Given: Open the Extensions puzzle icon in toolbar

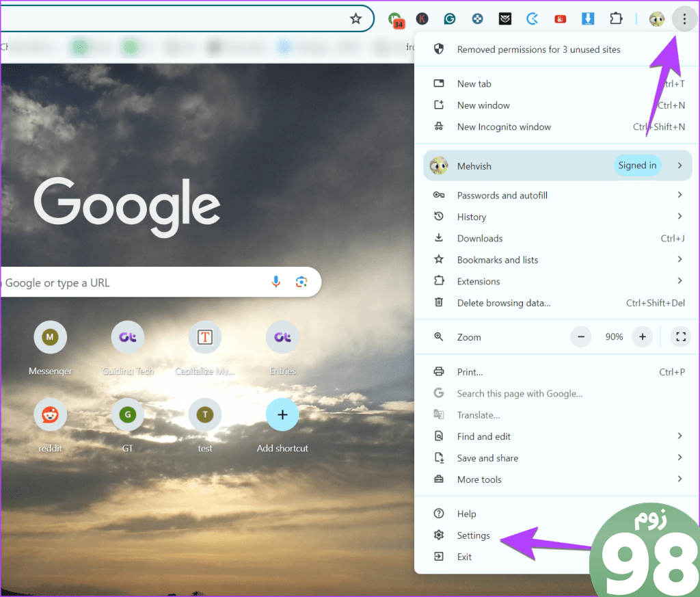Looking at the screenshot, I should click(616, 18).
